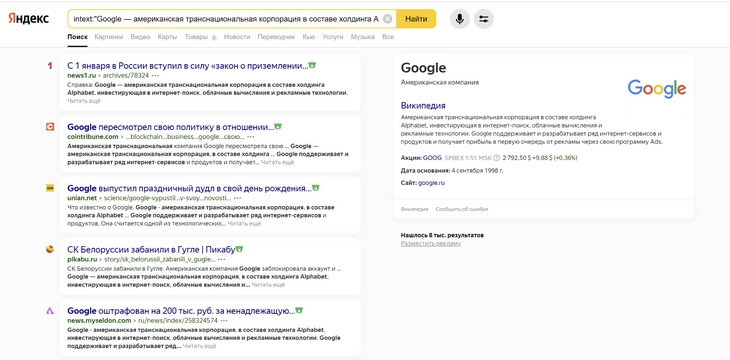Click the 'Google' knowledge card title

tap(423, 68)
